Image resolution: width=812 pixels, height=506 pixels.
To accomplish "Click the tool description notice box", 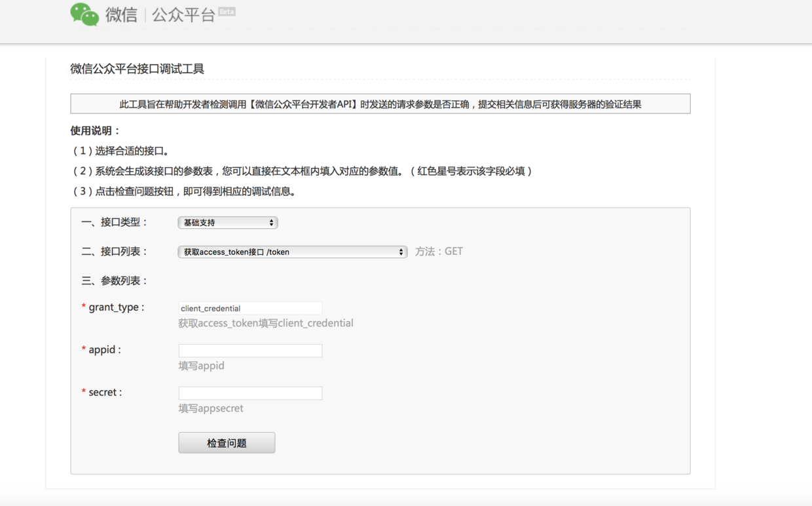I will point(380,104).
